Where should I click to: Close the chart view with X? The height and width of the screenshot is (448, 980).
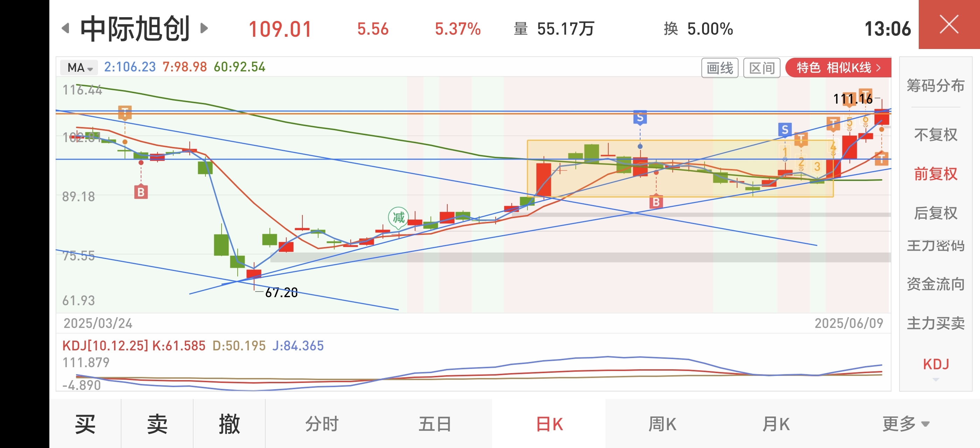point(949,24)
